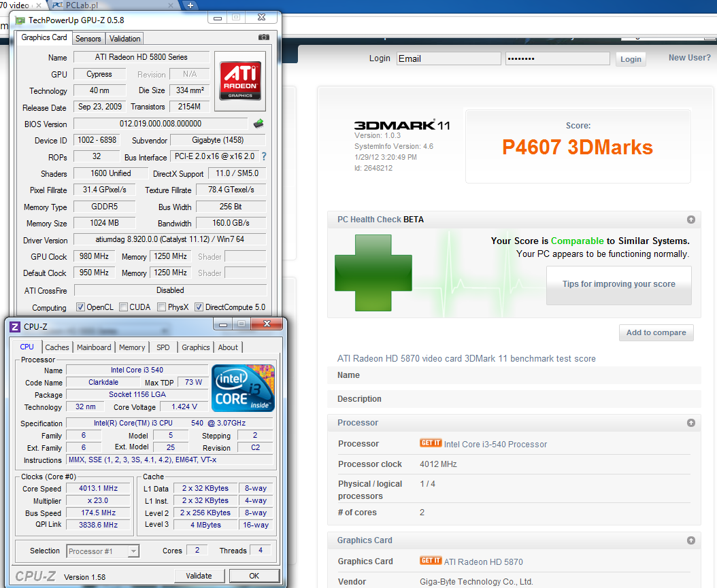
Task: Click the Validate button in CPU-Z
Action: pos(199,576)
